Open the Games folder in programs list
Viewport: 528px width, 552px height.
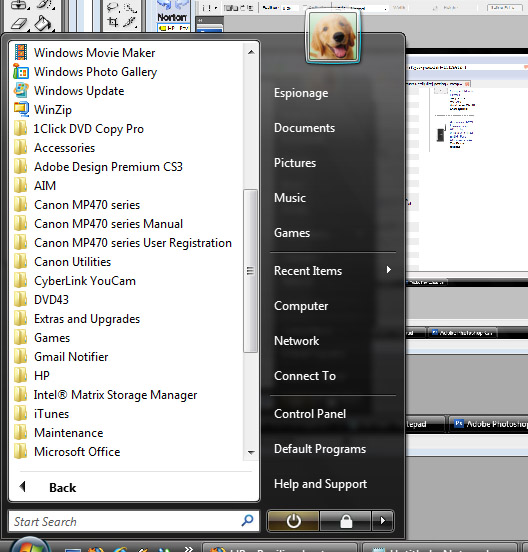pos(52,338)
